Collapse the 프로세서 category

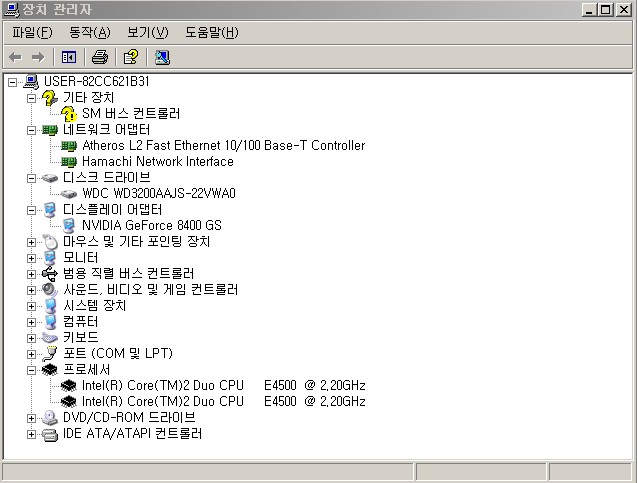point(31,370)
